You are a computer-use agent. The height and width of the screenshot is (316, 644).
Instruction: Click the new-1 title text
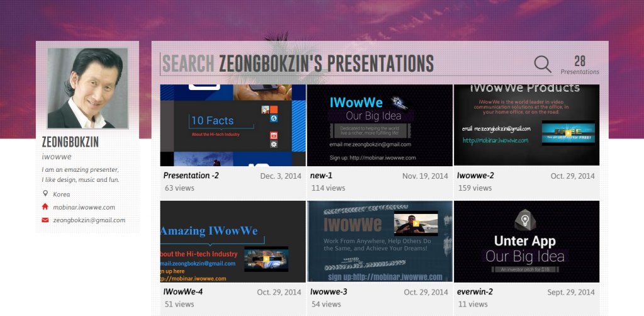tap(323, 176)
